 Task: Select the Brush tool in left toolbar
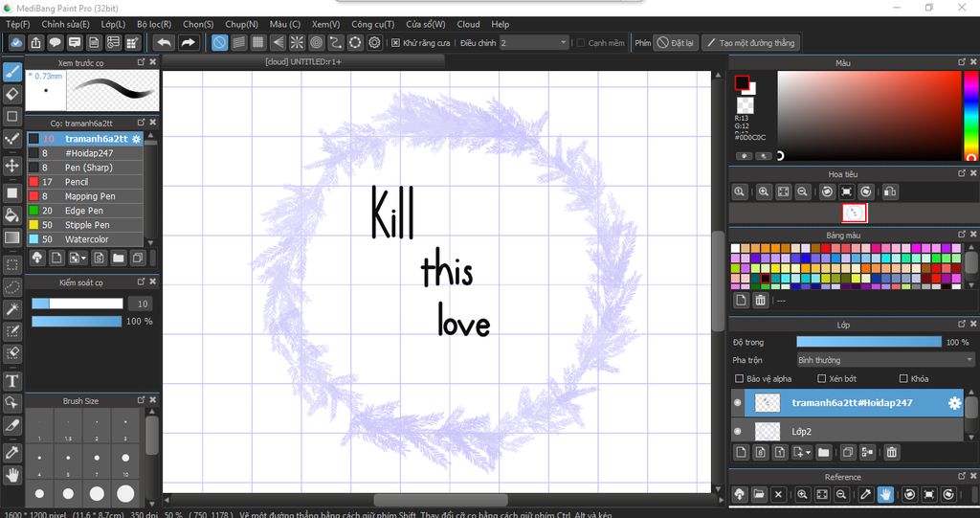[11, 72]
